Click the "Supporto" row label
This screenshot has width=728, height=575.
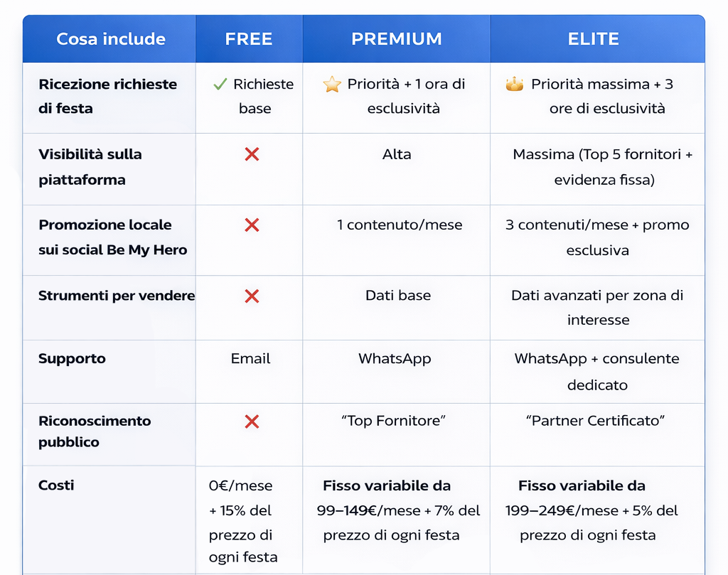coord(72,359)
